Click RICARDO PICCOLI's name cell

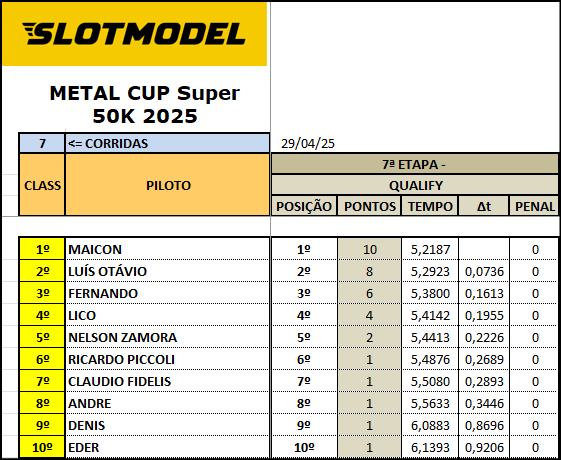click(x=167, y=359)
